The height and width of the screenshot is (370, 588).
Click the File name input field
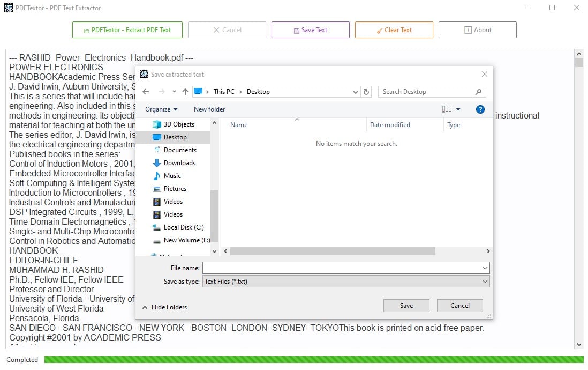tap(342, 268)
